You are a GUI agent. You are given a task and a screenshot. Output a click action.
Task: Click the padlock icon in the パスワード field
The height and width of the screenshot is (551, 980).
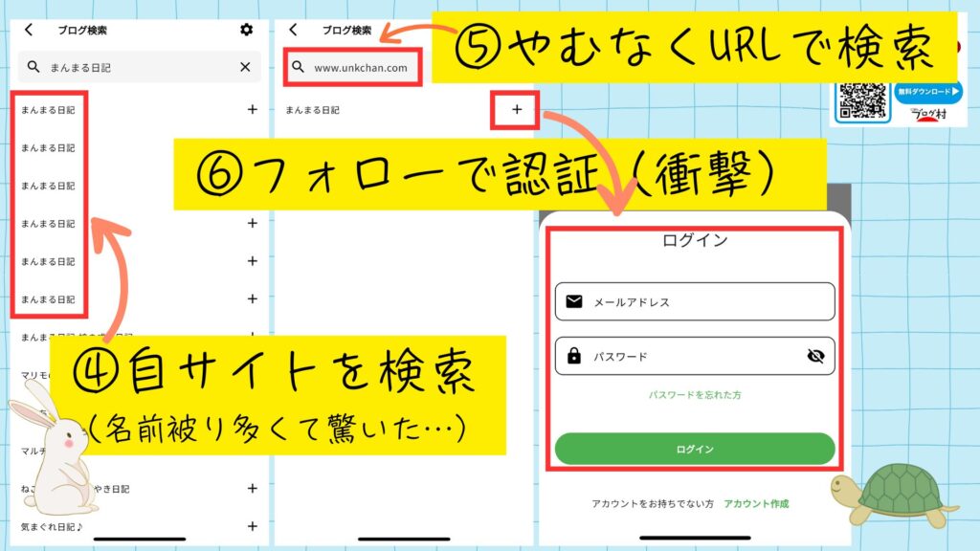click(x=574, y=356)
